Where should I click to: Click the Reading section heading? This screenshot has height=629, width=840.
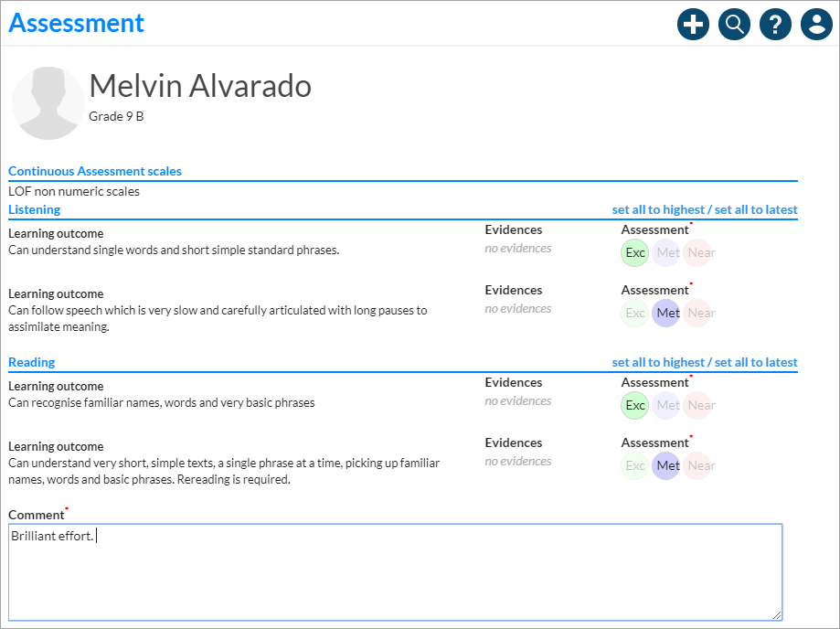(32, 362)
